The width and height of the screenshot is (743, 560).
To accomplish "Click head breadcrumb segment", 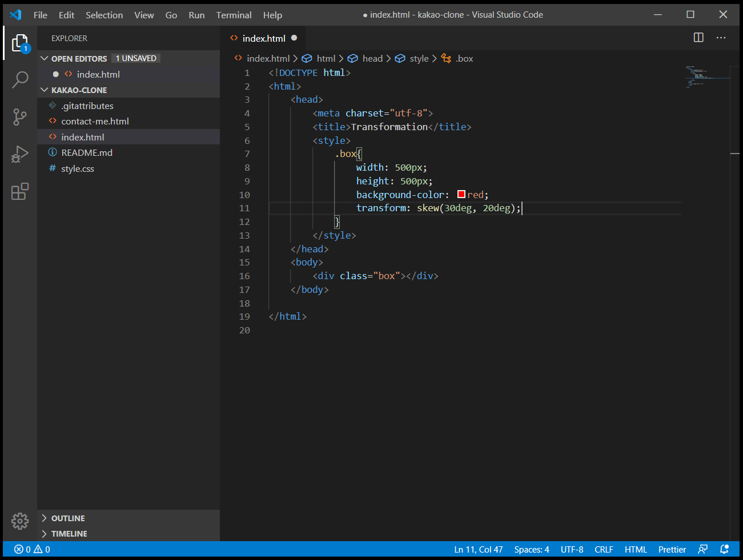I will (x=372, y=58).
